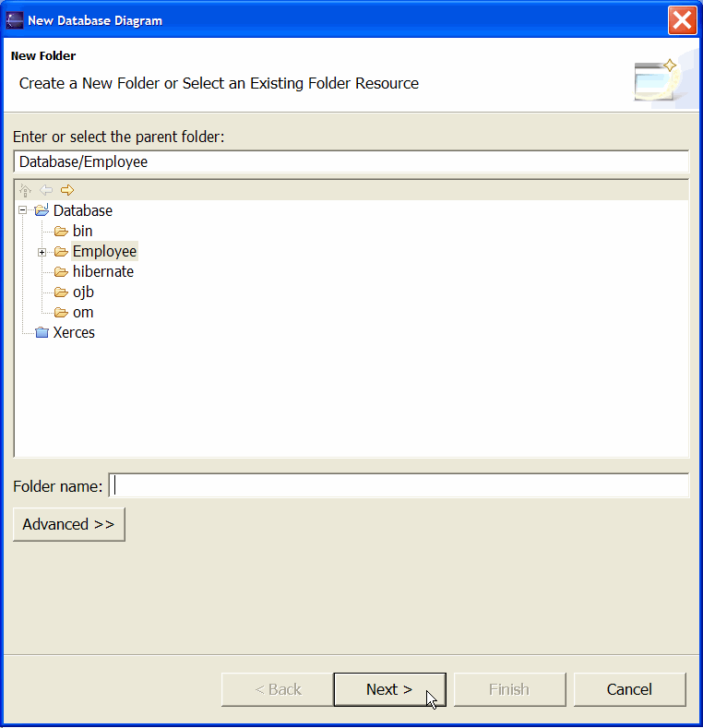Select the ojb folder in tree

pos(83,292)
